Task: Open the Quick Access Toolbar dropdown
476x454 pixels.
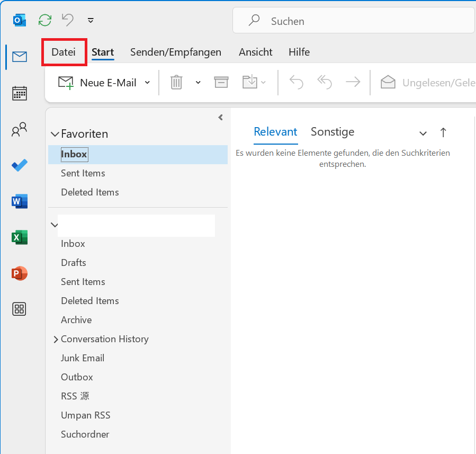Action: [x=91, y=21]
